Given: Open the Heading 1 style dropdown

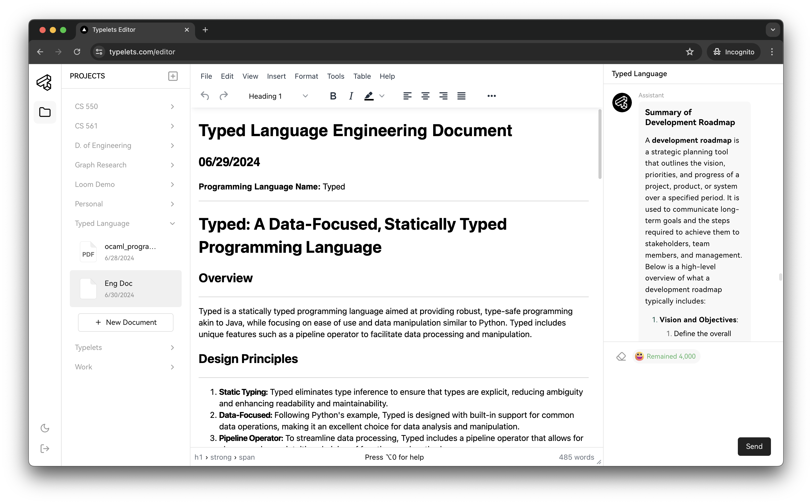Looking at the screenshot, I should pos(278,96).
